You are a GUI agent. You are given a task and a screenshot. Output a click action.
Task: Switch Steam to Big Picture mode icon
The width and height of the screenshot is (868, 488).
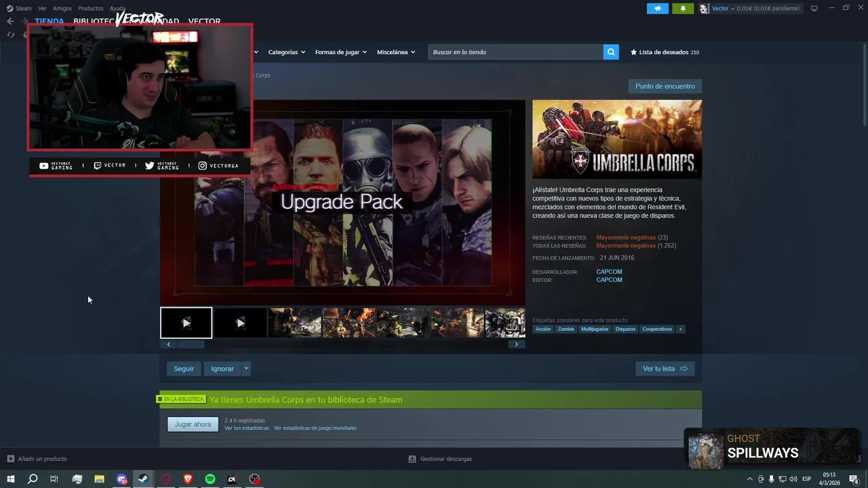(x=814, y=8)
